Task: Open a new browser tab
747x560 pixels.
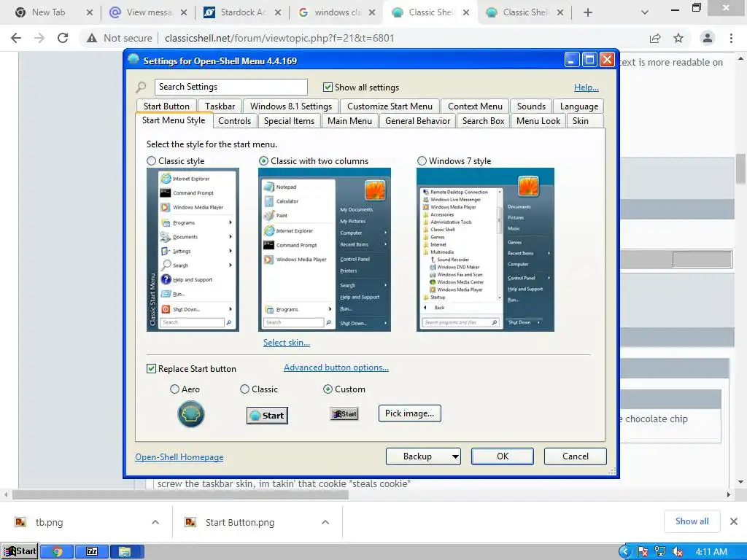Action: [x=588, y=12]
